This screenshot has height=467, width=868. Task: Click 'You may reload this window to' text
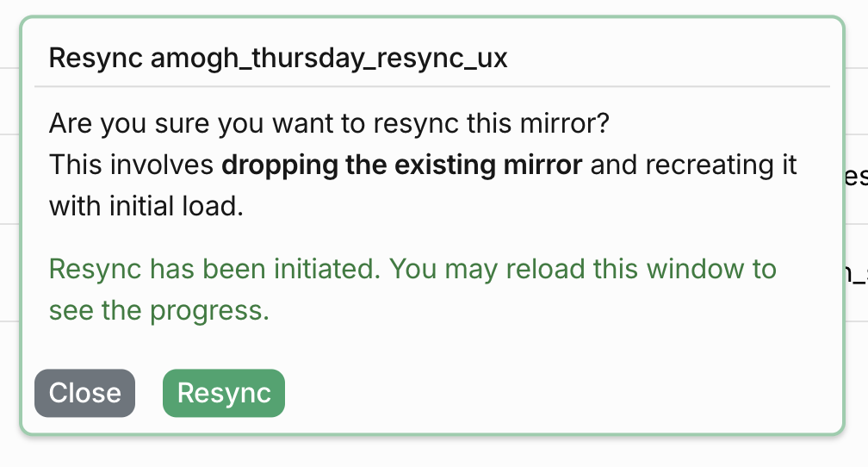coord(583,269)
